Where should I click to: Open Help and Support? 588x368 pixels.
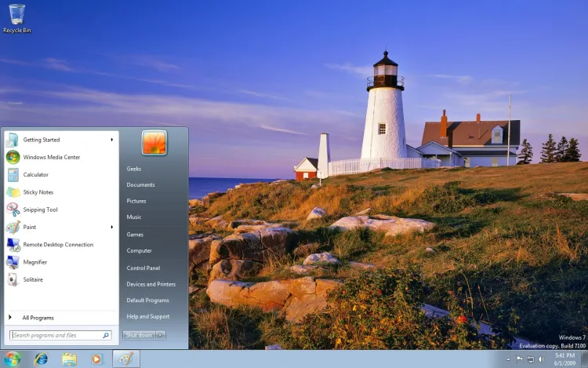point(148,316)
